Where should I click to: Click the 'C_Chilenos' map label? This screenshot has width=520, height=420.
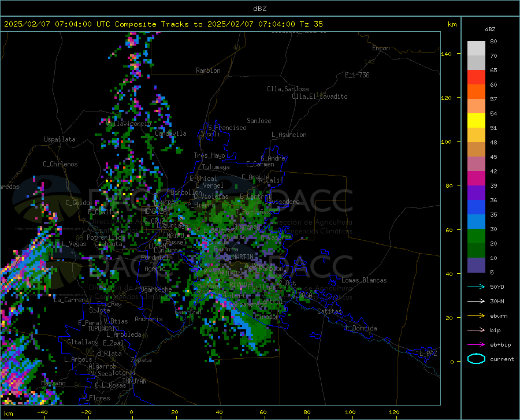(x=60, y=164)
